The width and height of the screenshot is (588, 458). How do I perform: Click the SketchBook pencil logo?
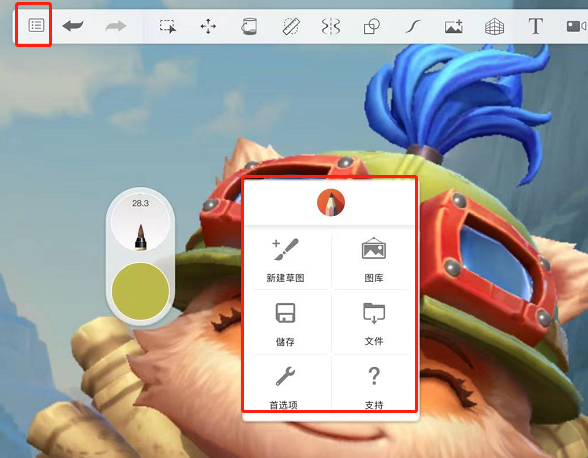[x=331, y=203]
